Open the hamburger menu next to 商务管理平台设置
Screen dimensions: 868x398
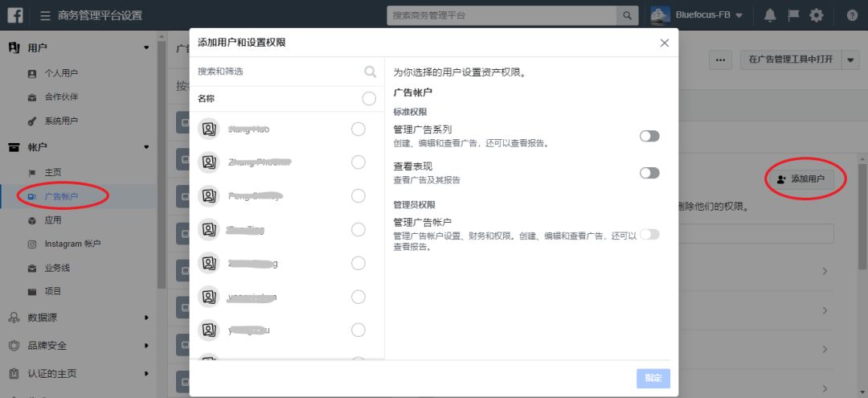(45, 15)
